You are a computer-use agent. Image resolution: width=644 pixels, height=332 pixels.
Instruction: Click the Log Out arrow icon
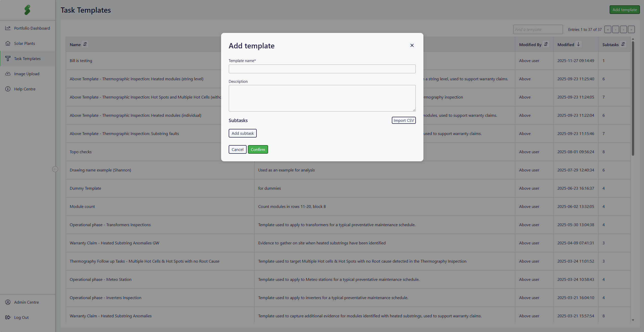tap(8, 317)
